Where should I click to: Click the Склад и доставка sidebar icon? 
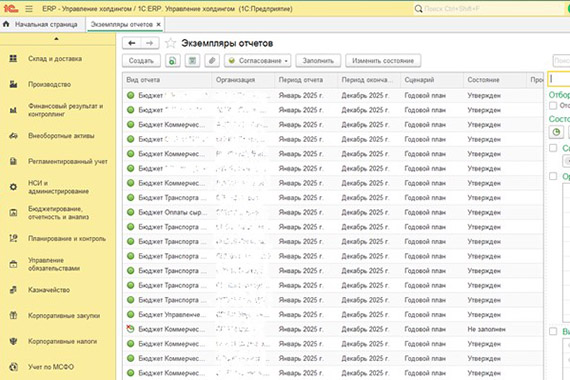tap(13, 59)
